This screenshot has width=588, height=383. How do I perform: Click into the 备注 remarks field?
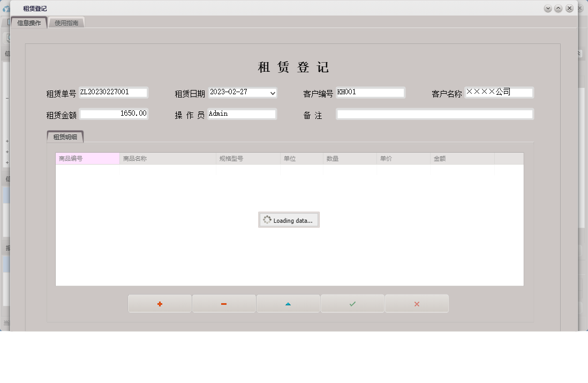click(434, 114)
